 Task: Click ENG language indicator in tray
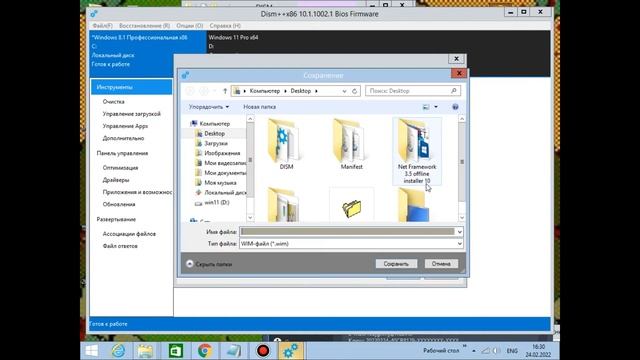pyautogui.click(x=512, y=351)
